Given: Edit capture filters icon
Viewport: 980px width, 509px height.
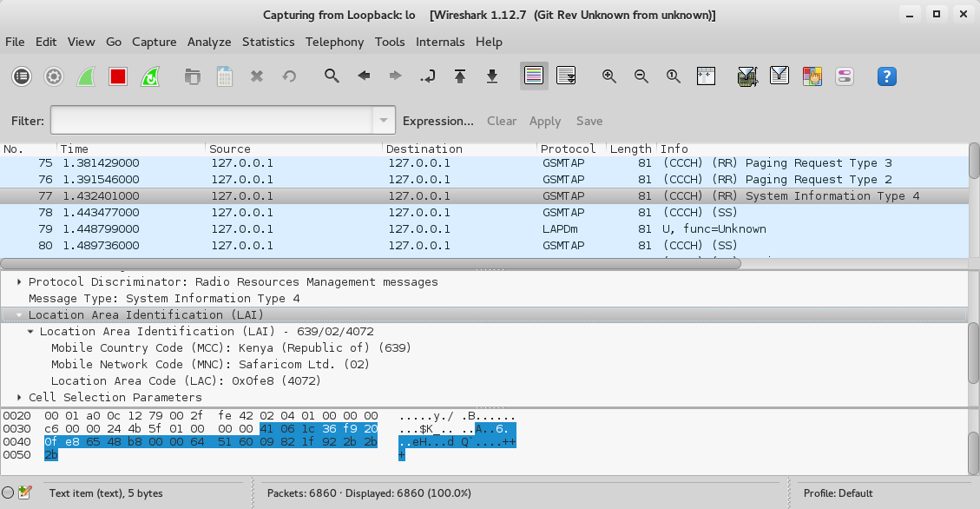Looking at the screenshot, I should coord(747,76).
